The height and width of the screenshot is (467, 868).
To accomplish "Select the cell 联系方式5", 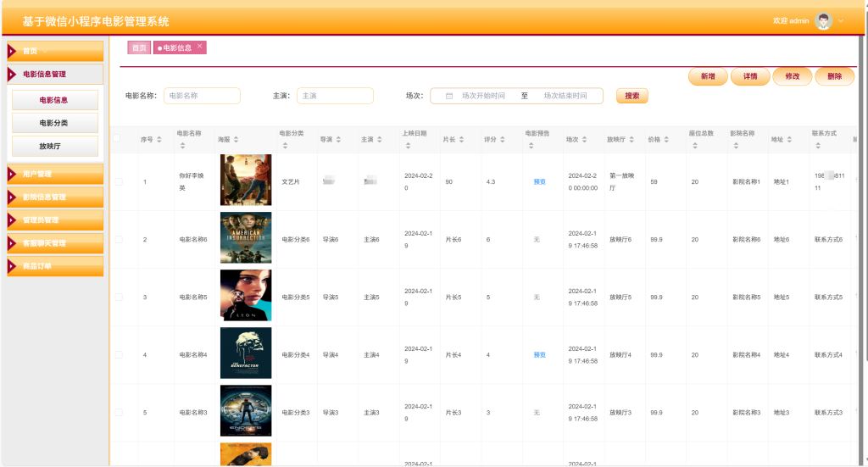I will (x=828, y=297).
